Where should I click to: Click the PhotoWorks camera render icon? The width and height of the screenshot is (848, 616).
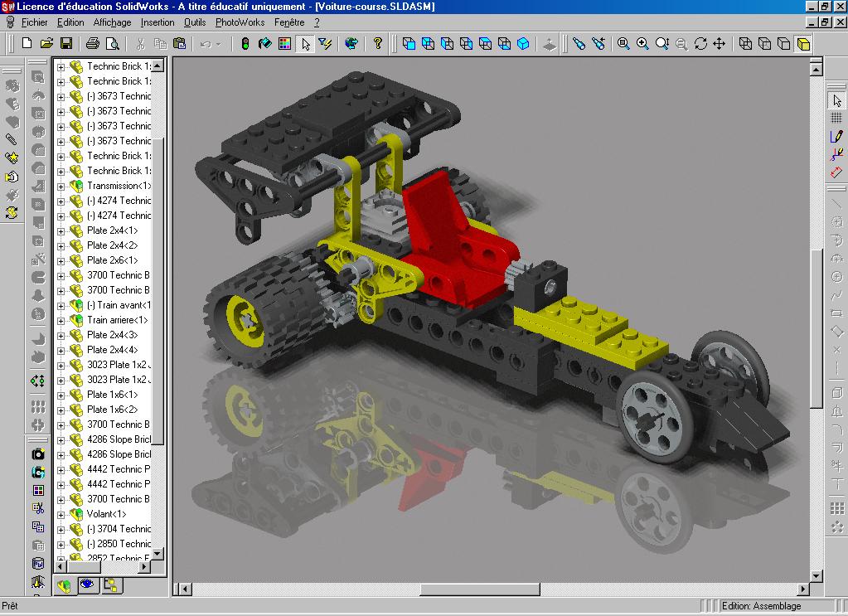(x=38, y=454)
